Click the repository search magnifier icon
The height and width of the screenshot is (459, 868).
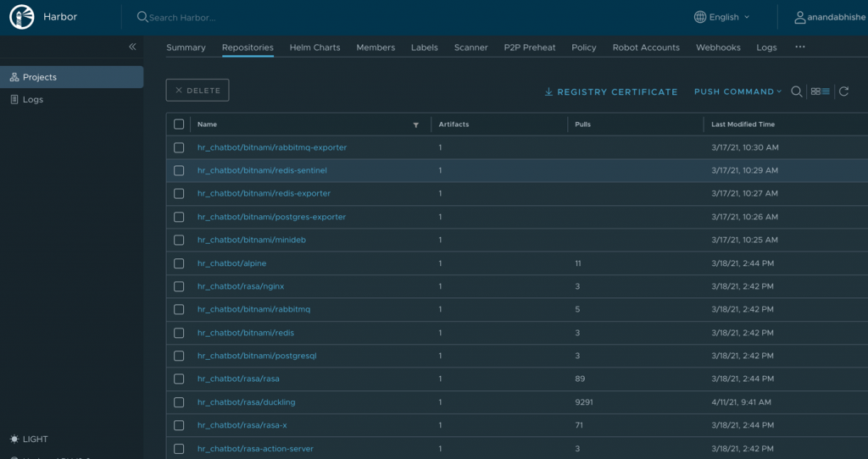click(797, 91)
